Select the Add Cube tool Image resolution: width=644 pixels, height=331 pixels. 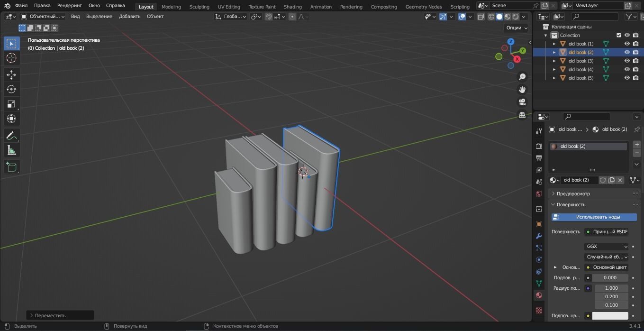11,167
